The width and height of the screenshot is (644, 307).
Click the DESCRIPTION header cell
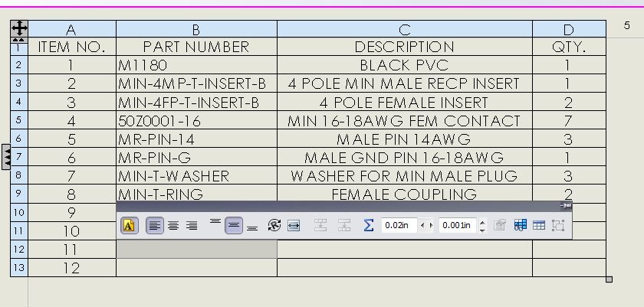pyautogui.click(x=405, y=47)
